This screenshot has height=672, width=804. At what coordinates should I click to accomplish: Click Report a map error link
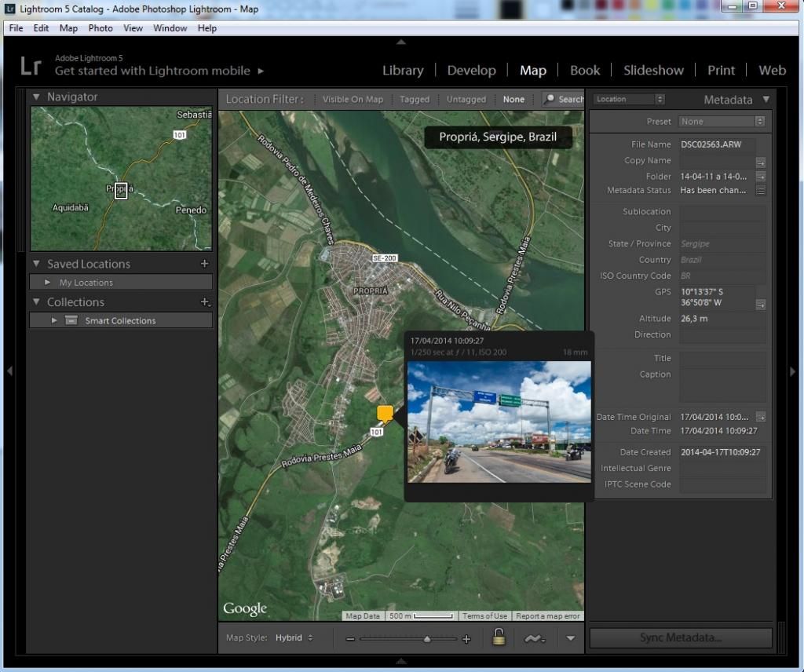tap(547, 615)
